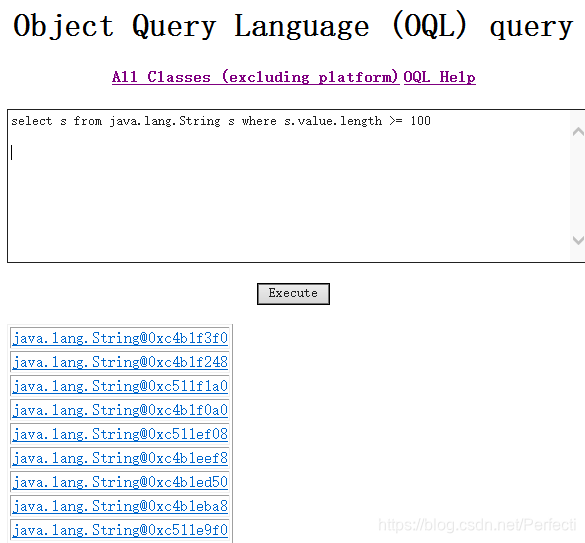This screenshot has width=585, height=543.
Task: Open result java.lang.String@0xc511f1a0
Action: [120, 386]
